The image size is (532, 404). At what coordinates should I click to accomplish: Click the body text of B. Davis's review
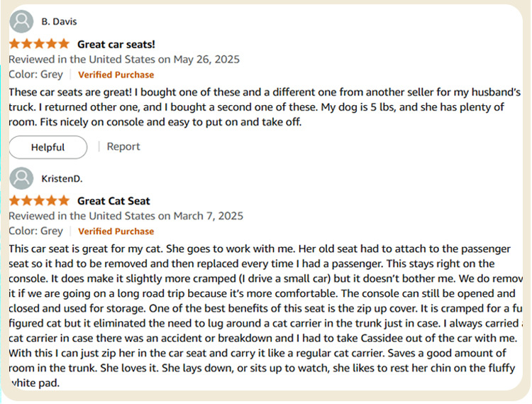255,107
